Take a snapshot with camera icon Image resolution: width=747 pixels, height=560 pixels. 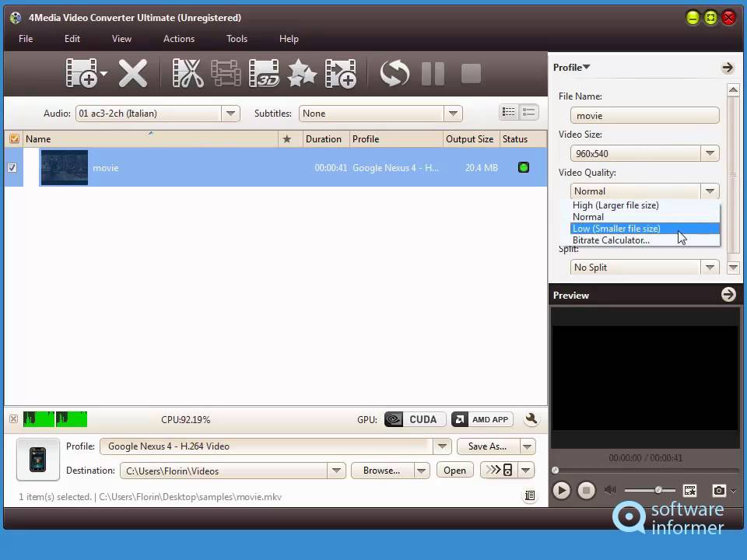click(x=719, y=490)
